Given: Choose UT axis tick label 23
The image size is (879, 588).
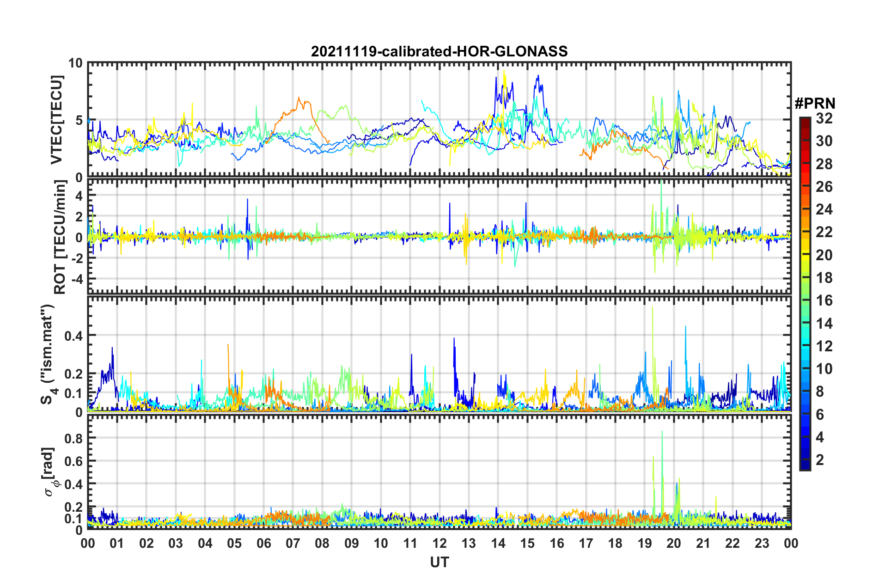Looking at the screenshot, I should [762, 543].
